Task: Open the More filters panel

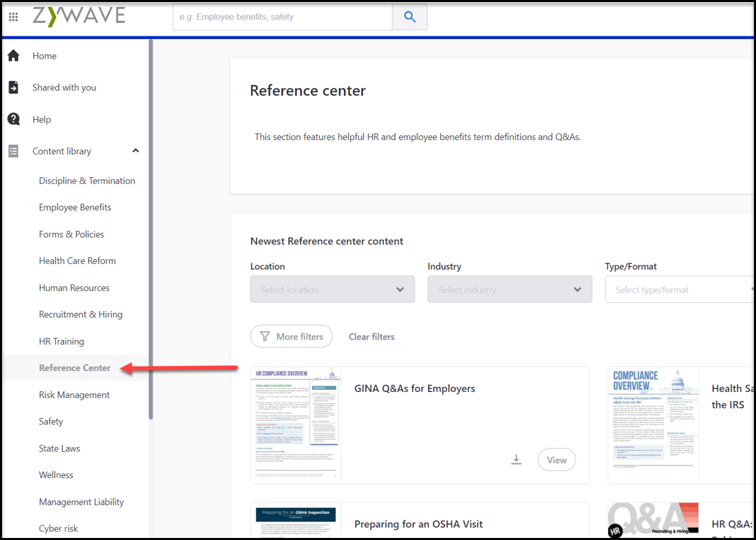Action: click(x=291, y=336)
